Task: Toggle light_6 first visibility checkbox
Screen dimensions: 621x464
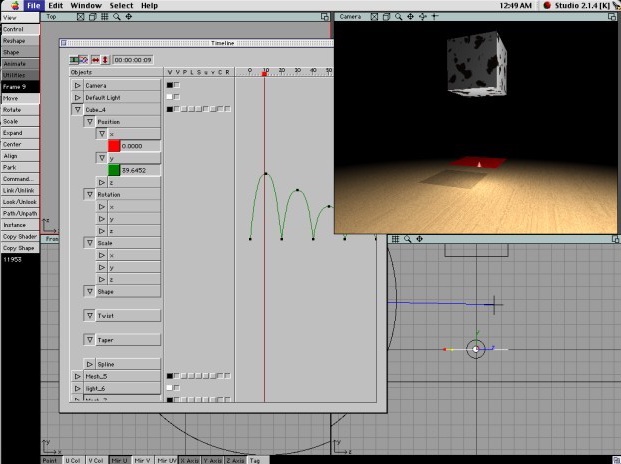Action: (170, 388)
